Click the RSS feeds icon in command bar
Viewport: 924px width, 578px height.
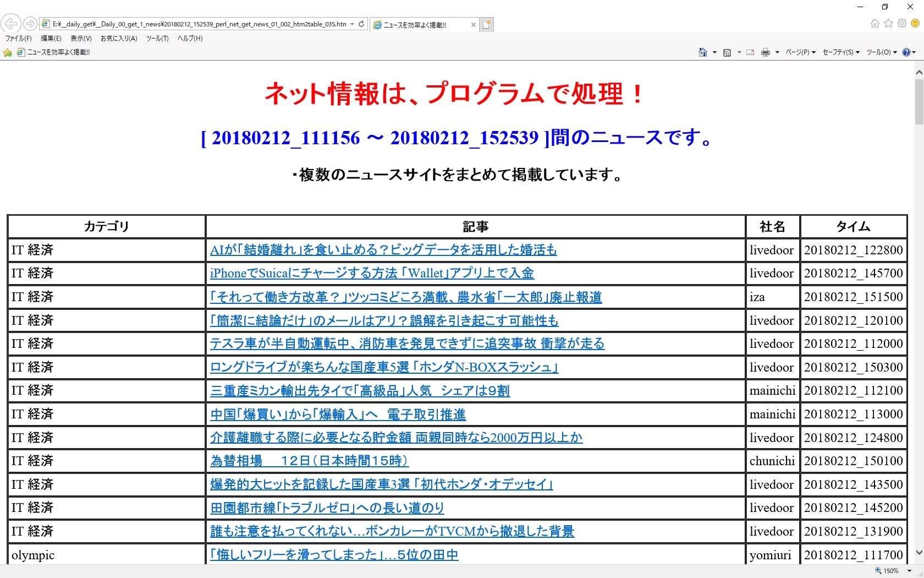(727, 53)
